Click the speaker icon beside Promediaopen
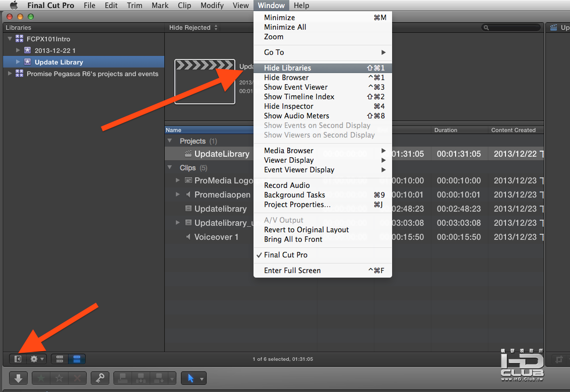Viewport: 570px width, 392px height. pyautogui.click(x=188, y=194)
